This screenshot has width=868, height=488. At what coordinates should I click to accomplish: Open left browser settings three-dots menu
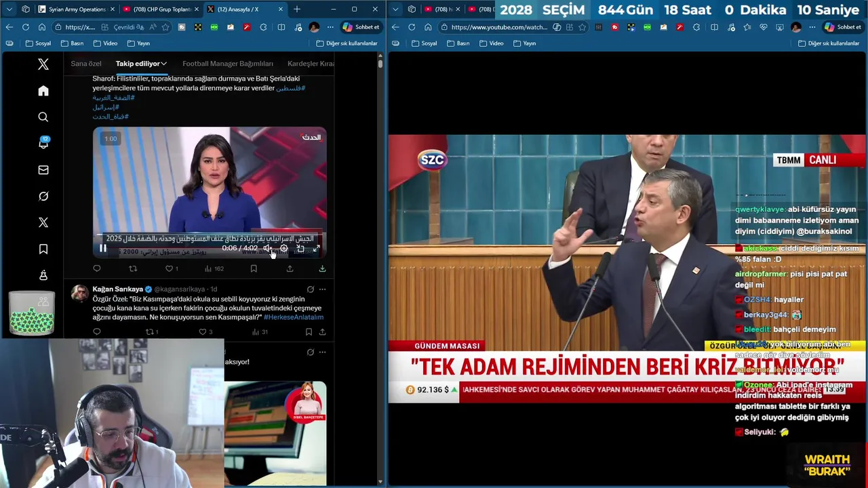pos(330,27)
